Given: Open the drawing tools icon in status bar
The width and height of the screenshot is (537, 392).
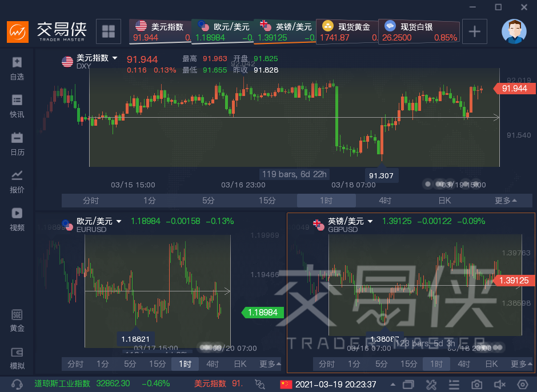Looking at the screenshot, I should point(431,385).
